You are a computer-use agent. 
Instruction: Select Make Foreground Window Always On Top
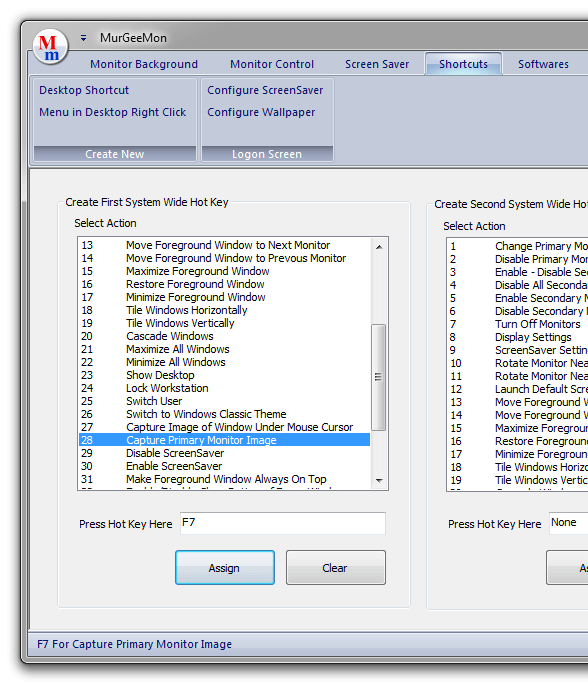pyautogui.click(x=225, y=479)
